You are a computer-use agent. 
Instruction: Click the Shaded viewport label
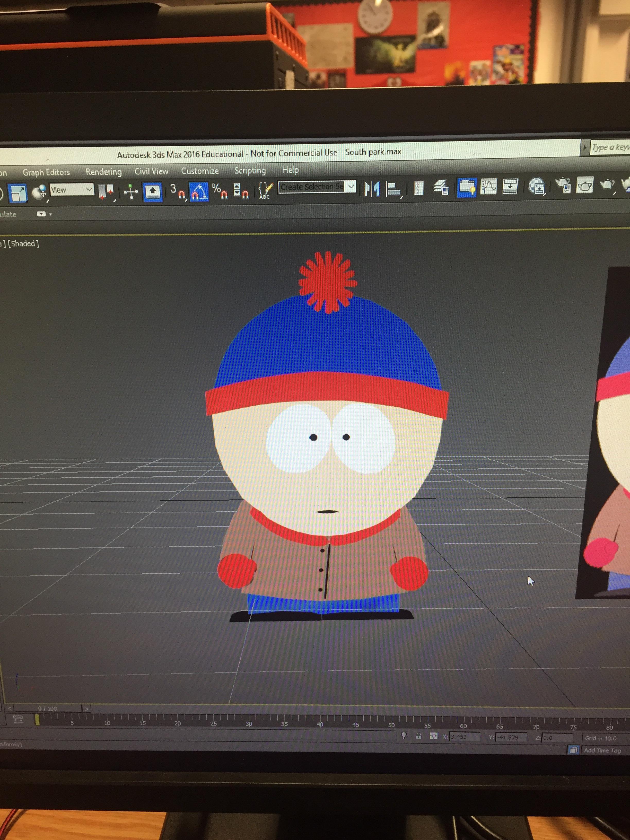pos(23,244)
